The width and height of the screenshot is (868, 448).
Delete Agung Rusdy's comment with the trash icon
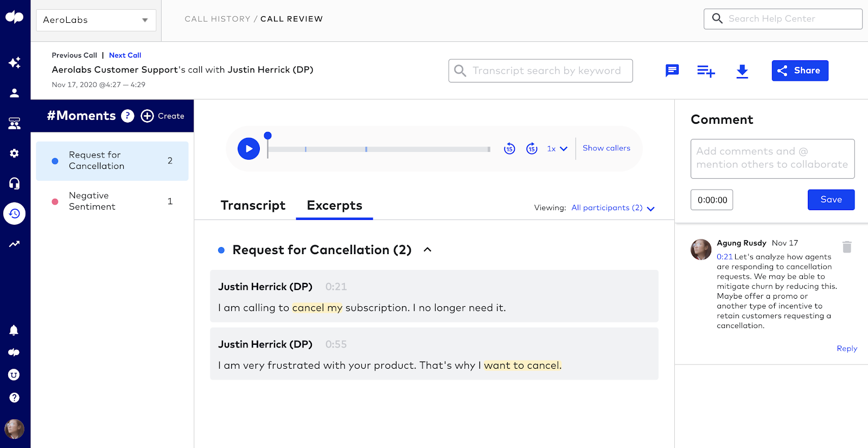[847, 247]
